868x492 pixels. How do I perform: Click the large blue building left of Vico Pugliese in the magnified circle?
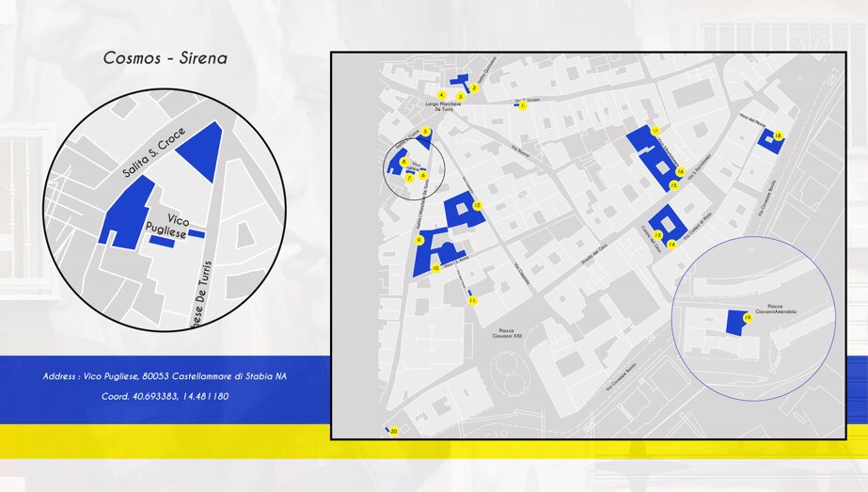127,213
